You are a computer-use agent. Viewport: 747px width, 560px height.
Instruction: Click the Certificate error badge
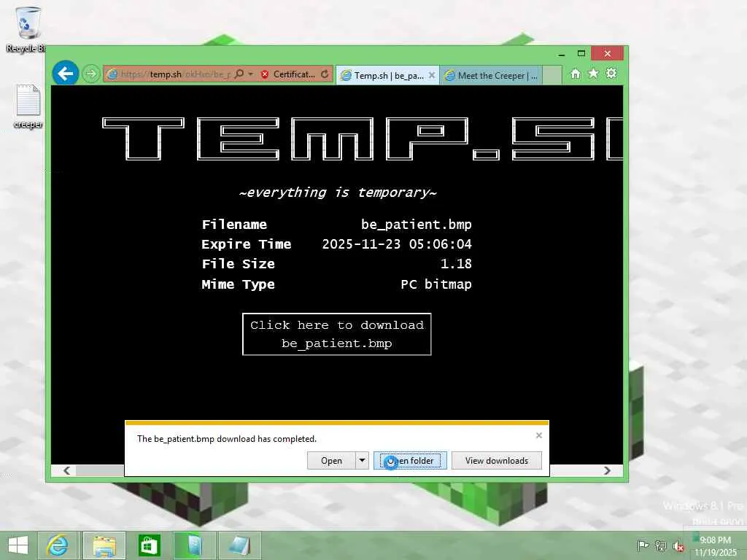click(x=287, y=74)
